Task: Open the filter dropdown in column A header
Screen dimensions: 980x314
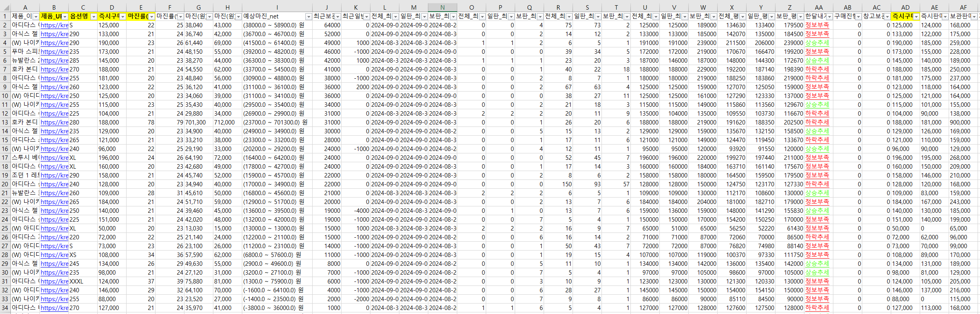Action: [x=36, y=16]
